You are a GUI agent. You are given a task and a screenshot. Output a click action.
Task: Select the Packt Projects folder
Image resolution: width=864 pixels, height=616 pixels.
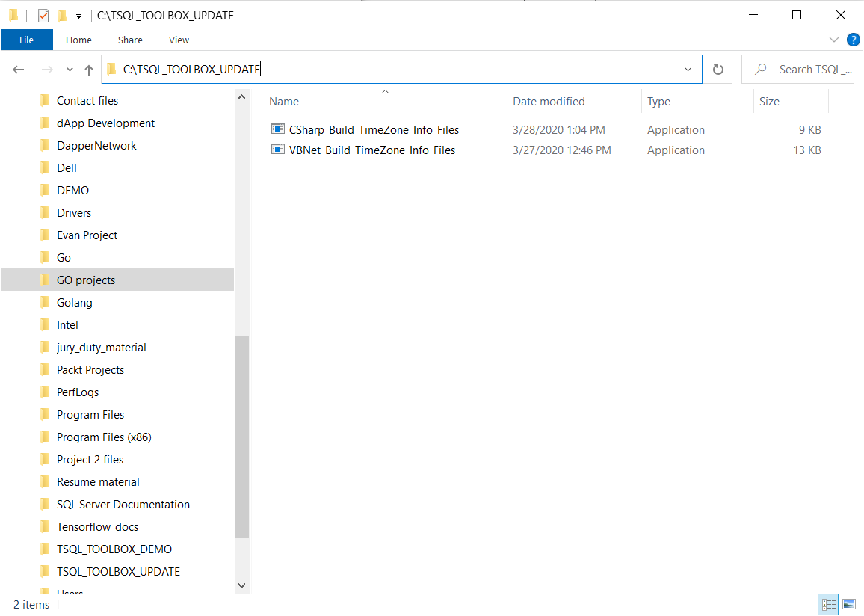(90, 370)
